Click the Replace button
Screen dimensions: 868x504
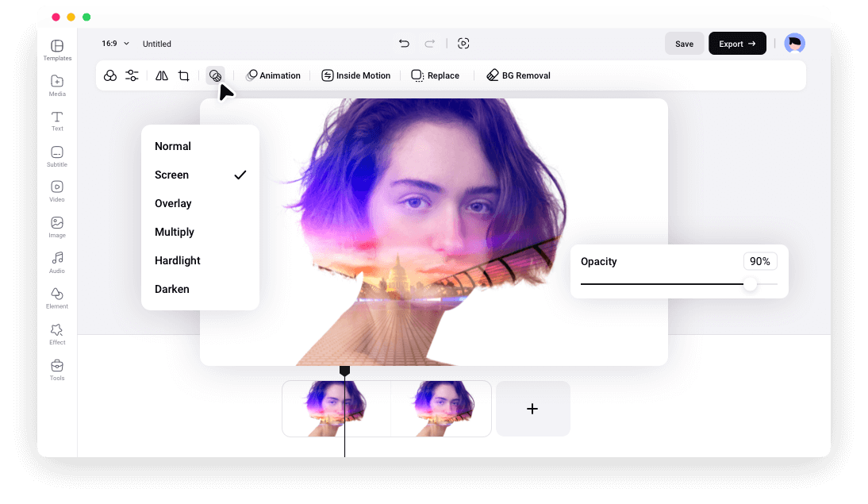point(436,75)
